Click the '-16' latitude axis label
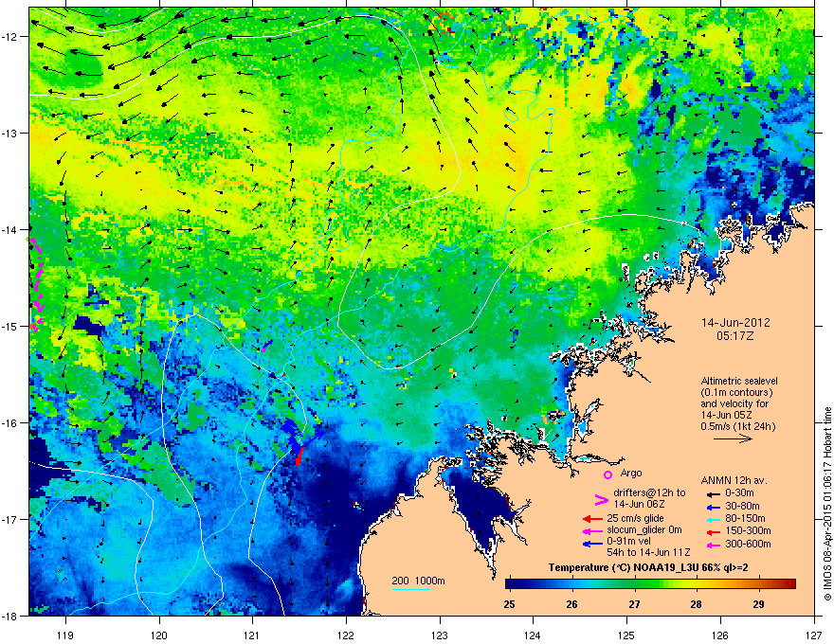Screen dimensions: 834x644 point(9,423)
